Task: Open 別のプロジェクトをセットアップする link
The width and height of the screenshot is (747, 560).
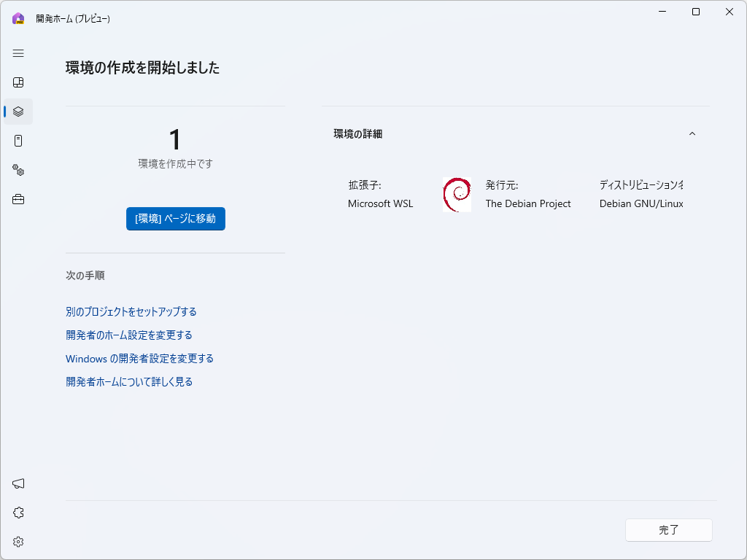Action: (131, 311)
